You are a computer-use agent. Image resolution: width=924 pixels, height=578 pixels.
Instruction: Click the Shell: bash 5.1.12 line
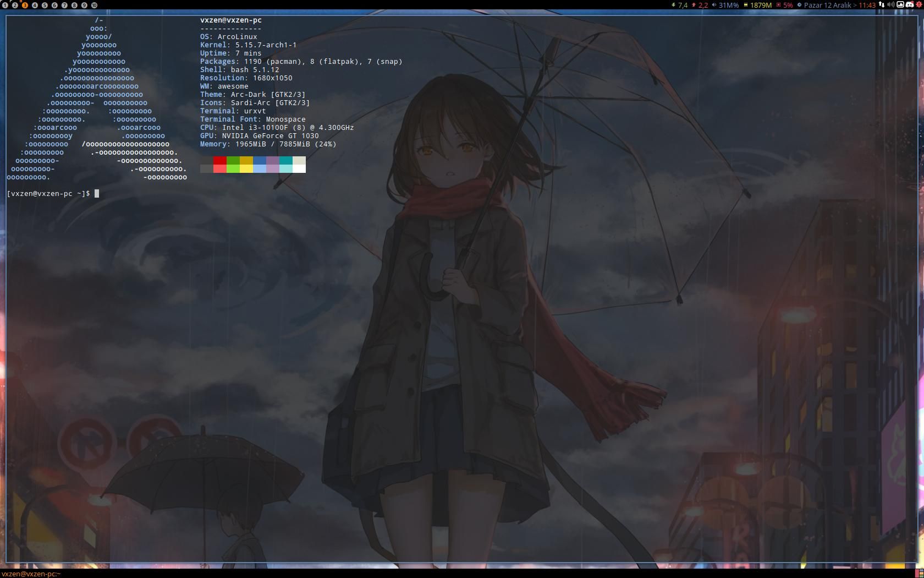click(x=240, y=69)
